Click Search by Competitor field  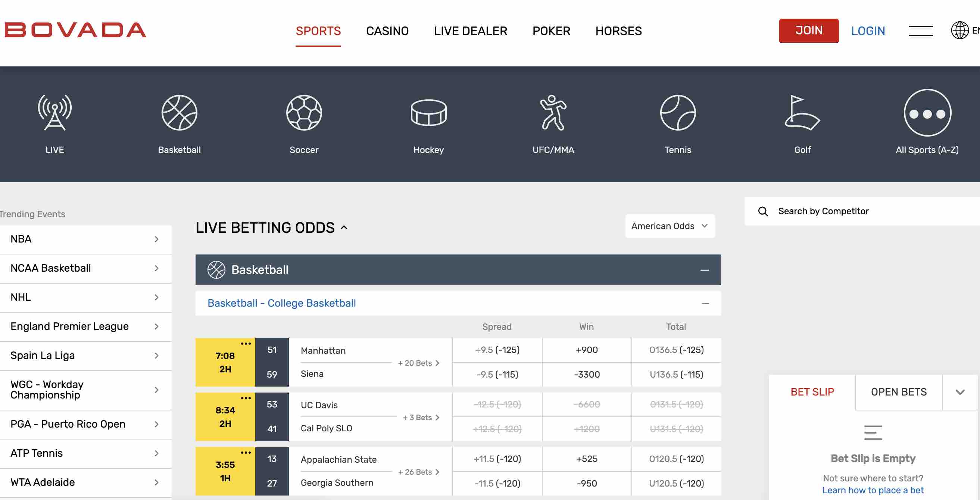pyautogui.click(x=862, y=212)
